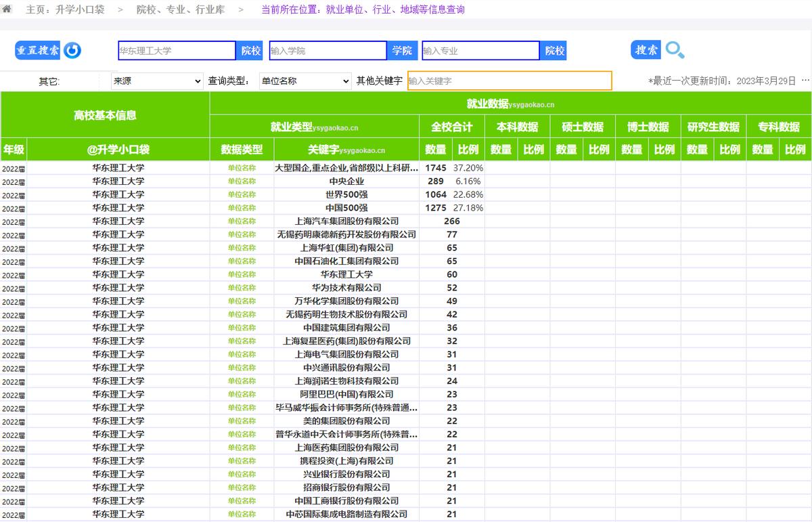Click 万华化学集团股份有限公司 cell
The width and height of the screenshot is (812, 522).
point(346,301)
